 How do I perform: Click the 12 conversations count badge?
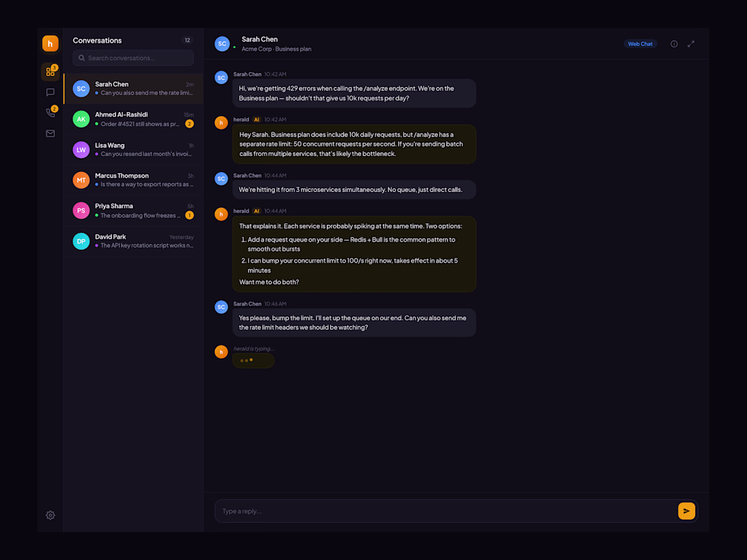(187, 41)
